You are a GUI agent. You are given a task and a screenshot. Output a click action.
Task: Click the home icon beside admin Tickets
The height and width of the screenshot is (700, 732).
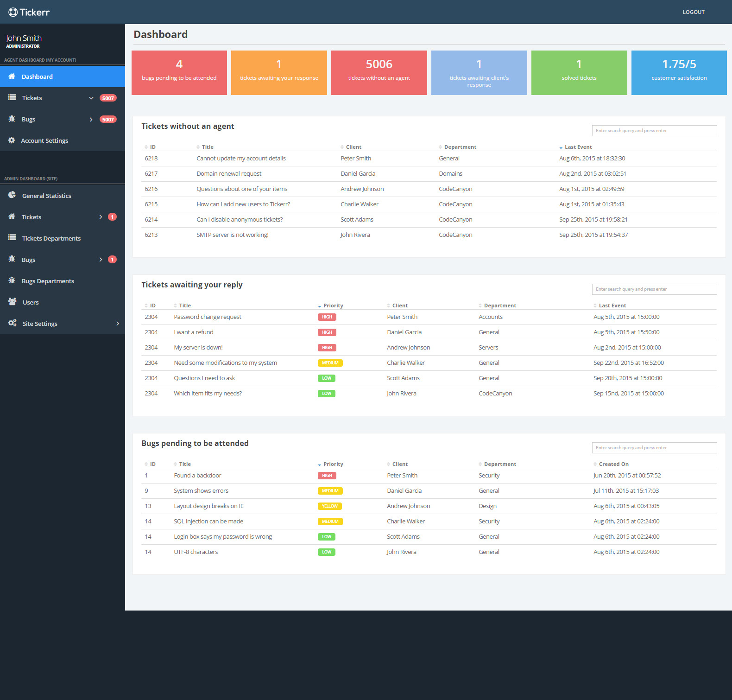click(x=12, y=216)
